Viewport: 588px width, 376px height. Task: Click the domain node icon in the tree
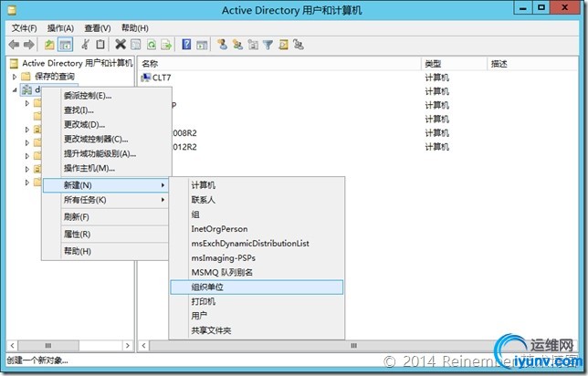tap(26, 89)
